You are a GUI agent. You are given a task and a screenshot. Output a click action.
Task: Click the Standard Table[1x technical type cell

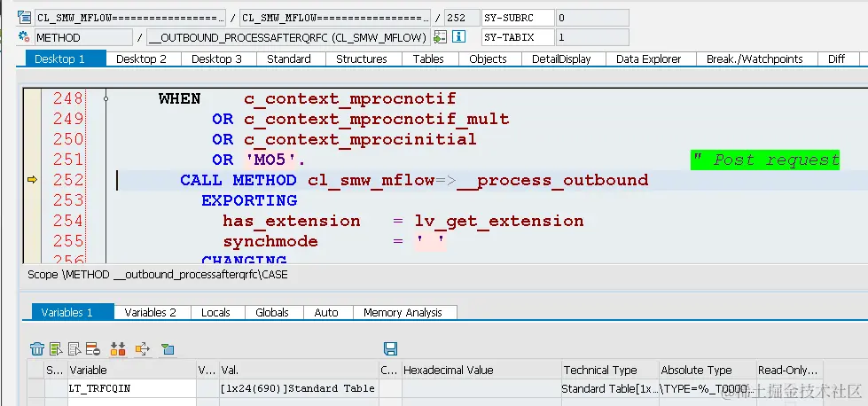[610, 388]
